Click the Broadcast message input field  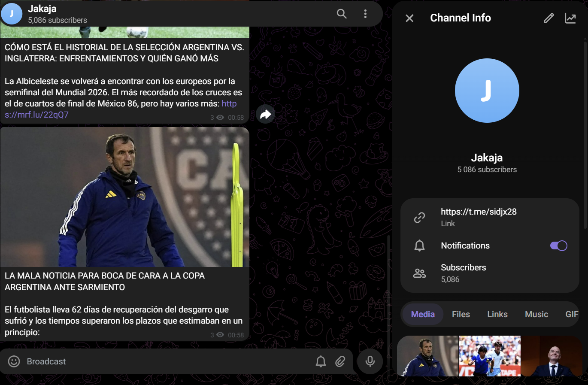(x=167, y=361)
